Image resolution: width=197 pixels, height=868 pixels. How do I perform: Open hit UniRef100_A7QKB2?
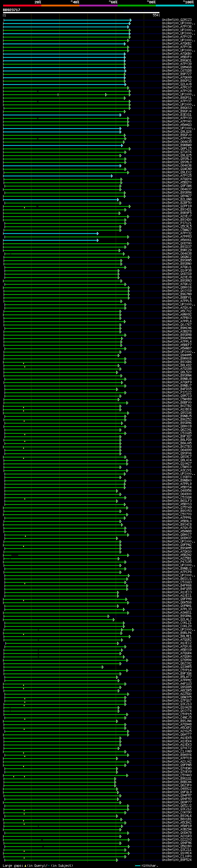coord(177,43)
